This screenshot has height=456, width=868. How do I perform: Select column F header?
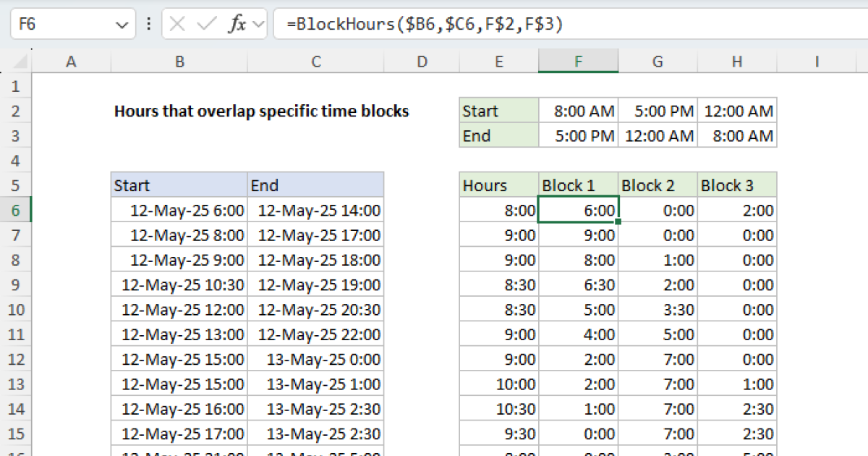[x=578, y=62]
